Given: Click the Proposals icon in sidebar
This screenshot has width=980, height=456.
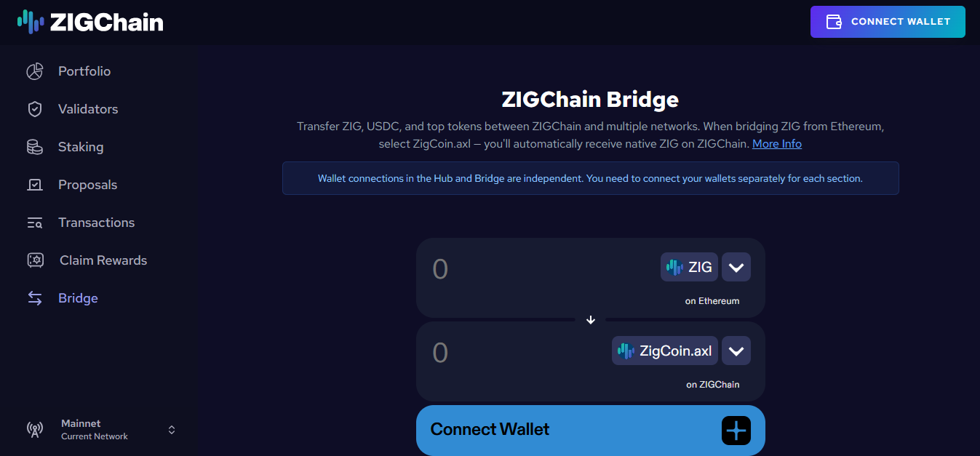Looking at the screenshot, I should (x=35, y=185).
